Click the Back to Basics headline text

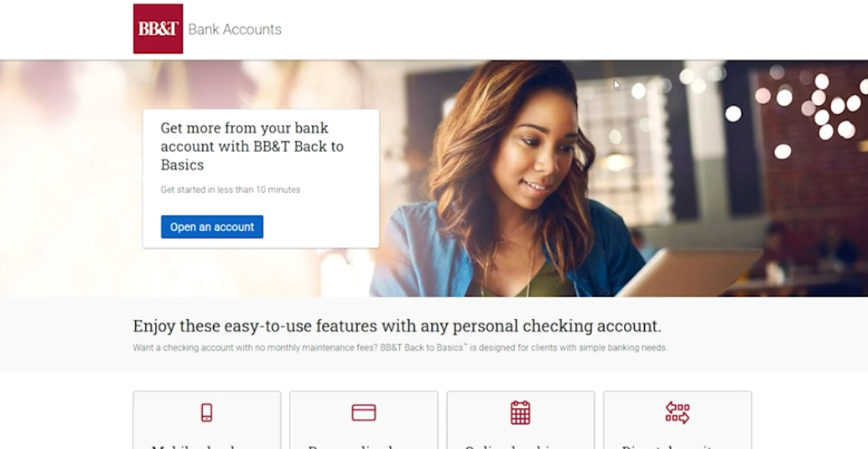point(252,146)
